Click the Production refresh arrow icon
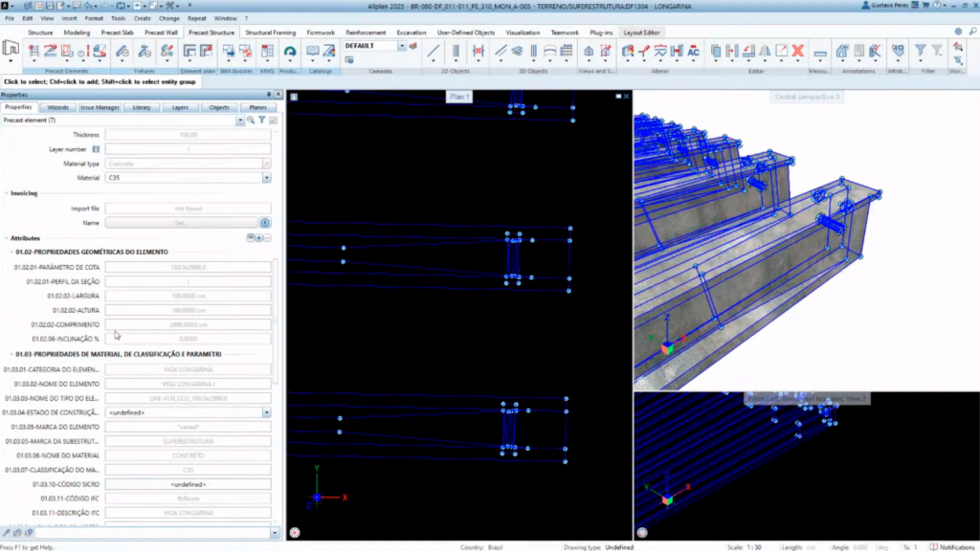The height and width of the screenshot is (551, 980). coord(289,52)
